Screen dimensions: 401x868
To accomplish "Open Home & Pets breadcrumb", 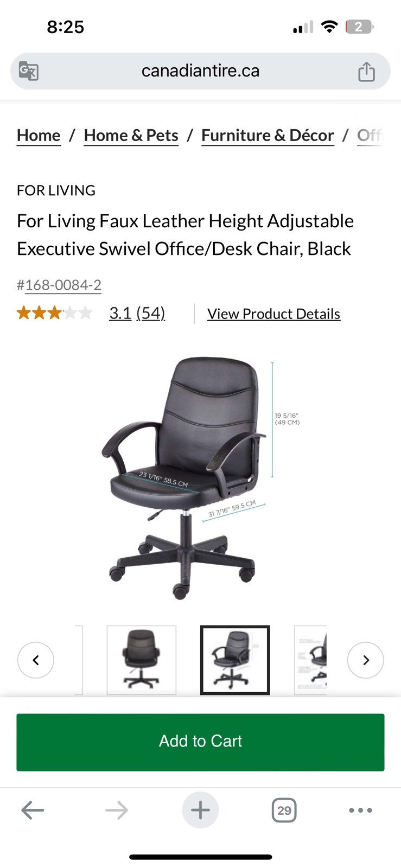I will 131,136.
